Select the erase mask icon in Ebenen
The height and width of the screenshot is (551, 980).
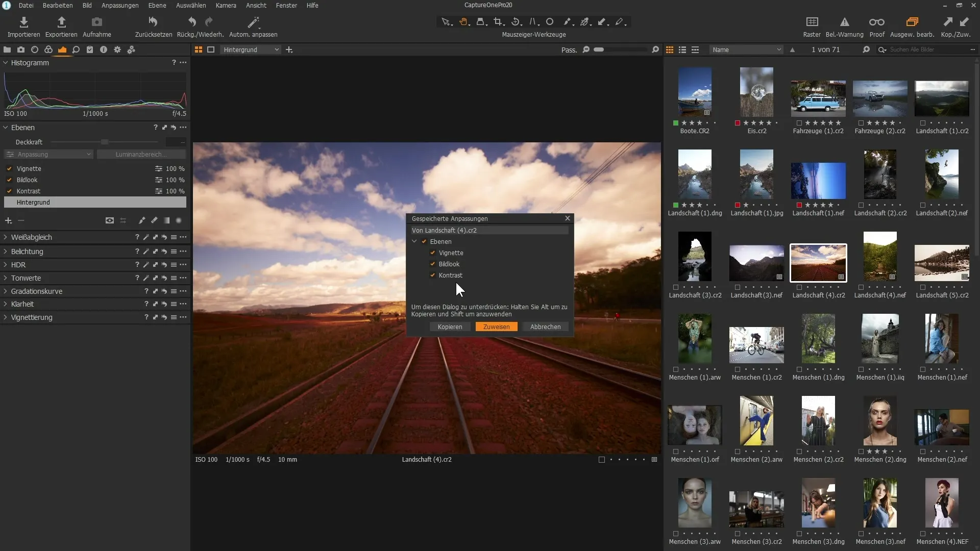[154, 220]
